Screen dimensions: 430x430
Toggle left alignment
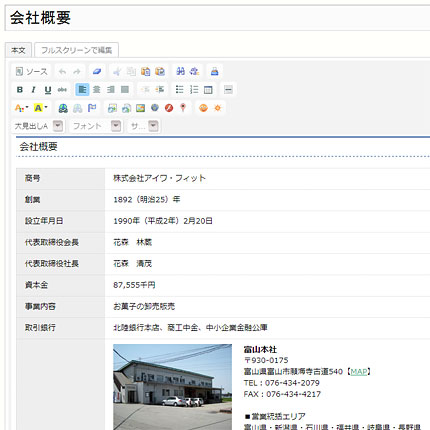[x=82, y=89]
